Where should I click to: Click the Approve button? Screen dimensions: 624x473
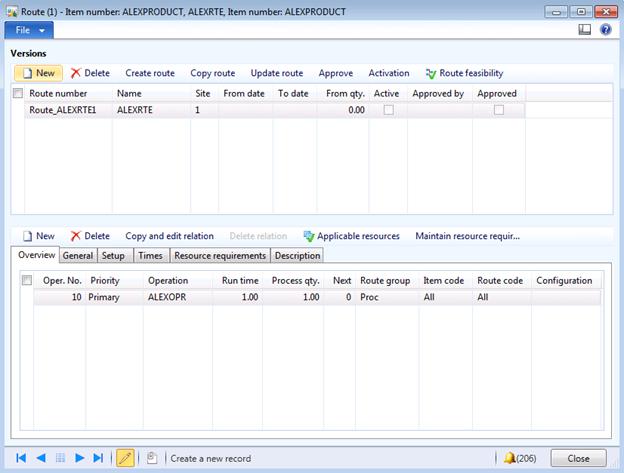tap(336, 73)
